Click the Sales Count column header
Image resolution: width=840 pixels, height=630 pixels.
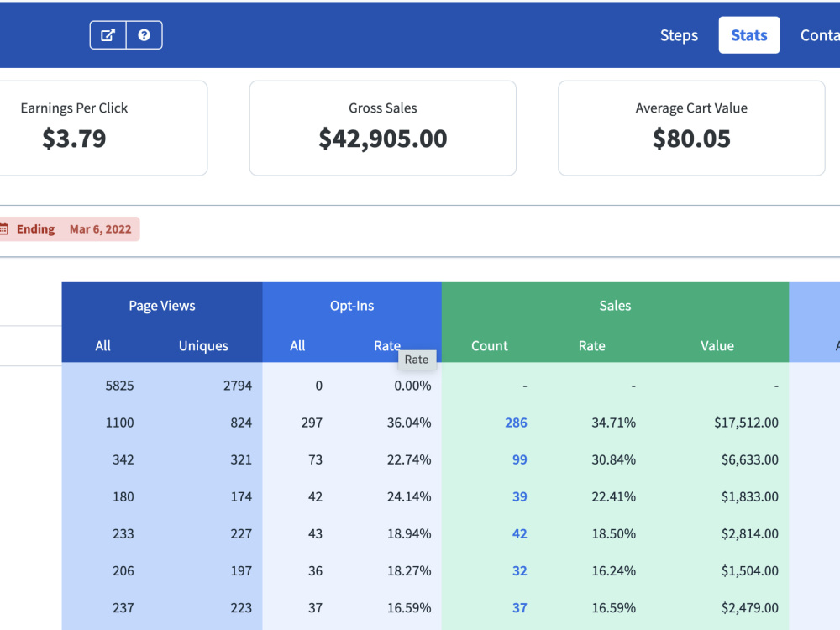click(x=489, y=345)
